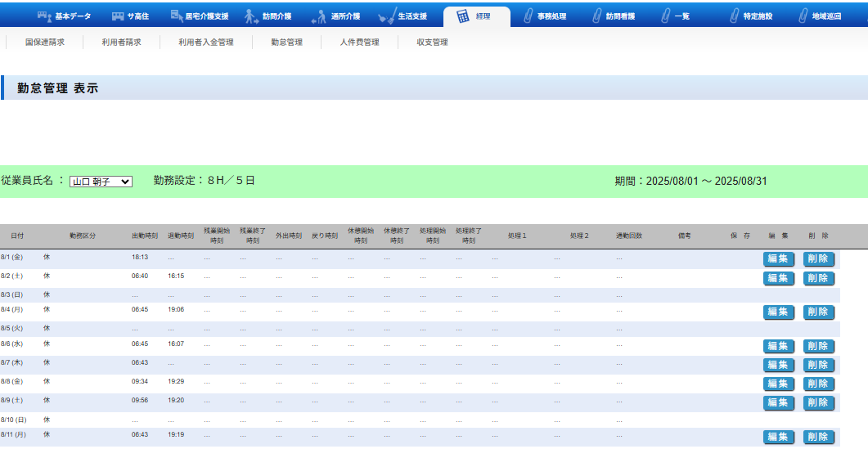Image resolution: width=868 pixels, height=449 pixels.
Task: Delete the 8/11 (月) attendance record
Action: point(819,437)
